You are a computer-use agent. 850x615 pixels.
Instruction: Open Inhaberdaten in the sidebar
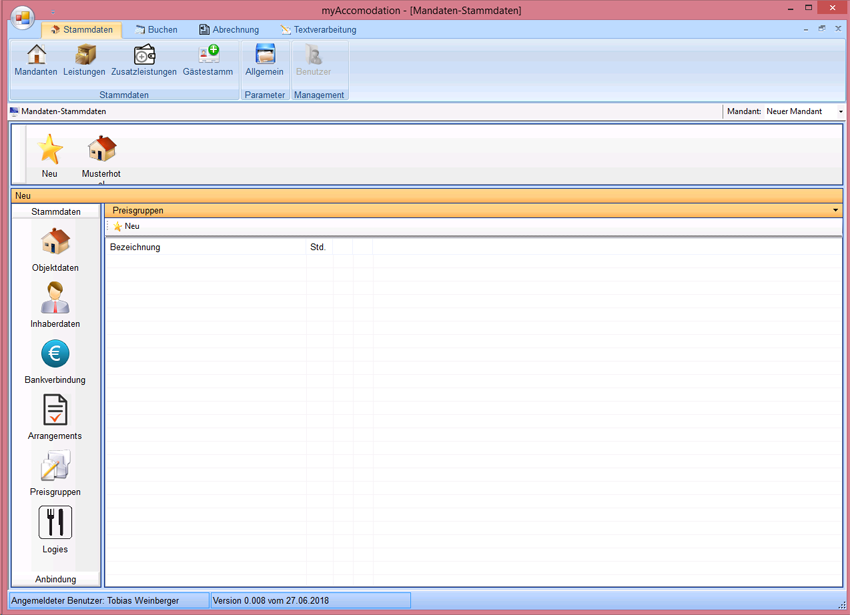coord(55,305)
